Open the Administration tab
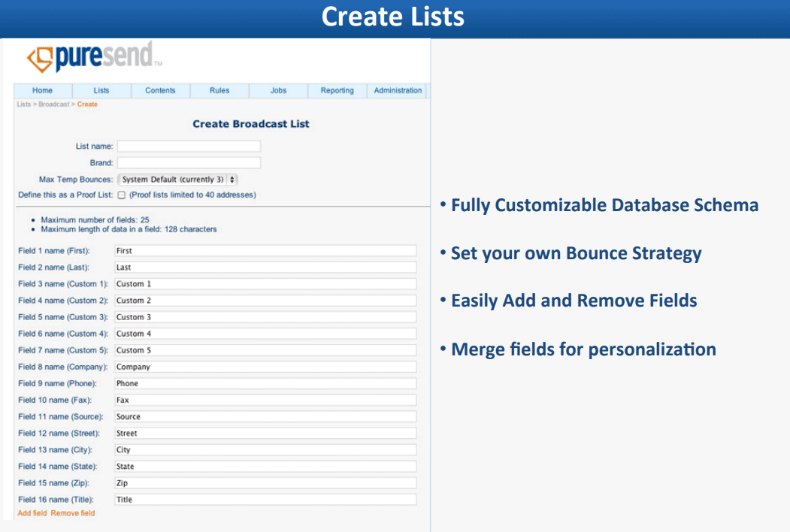 pos(398,90)
